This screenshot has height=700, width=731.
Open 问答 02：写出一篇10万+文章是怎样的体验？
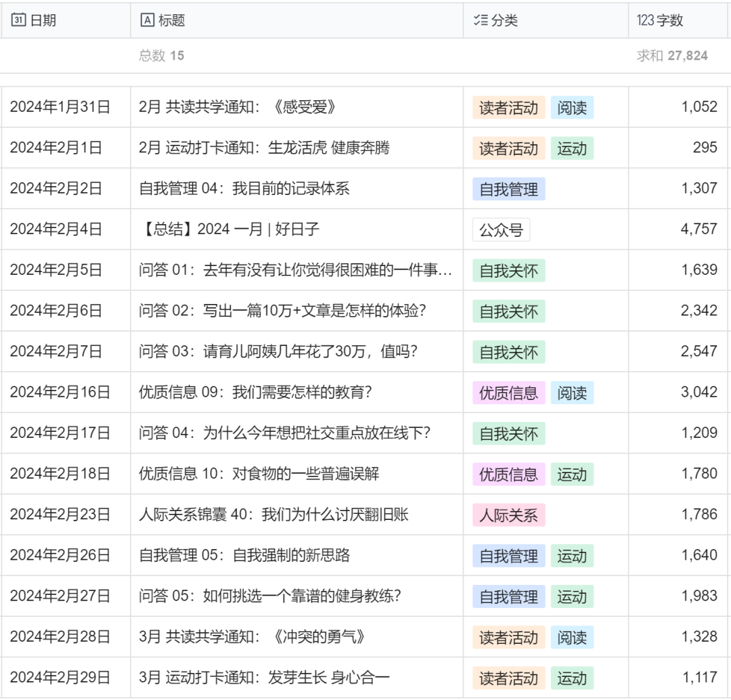click(282, 311)
